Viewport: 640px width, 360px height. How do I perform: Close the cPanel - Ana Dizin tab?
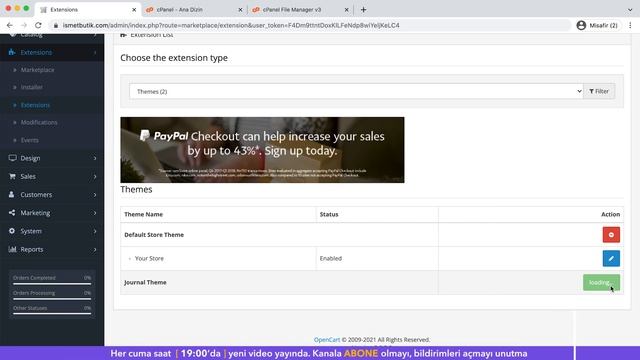tap(240, 9)
